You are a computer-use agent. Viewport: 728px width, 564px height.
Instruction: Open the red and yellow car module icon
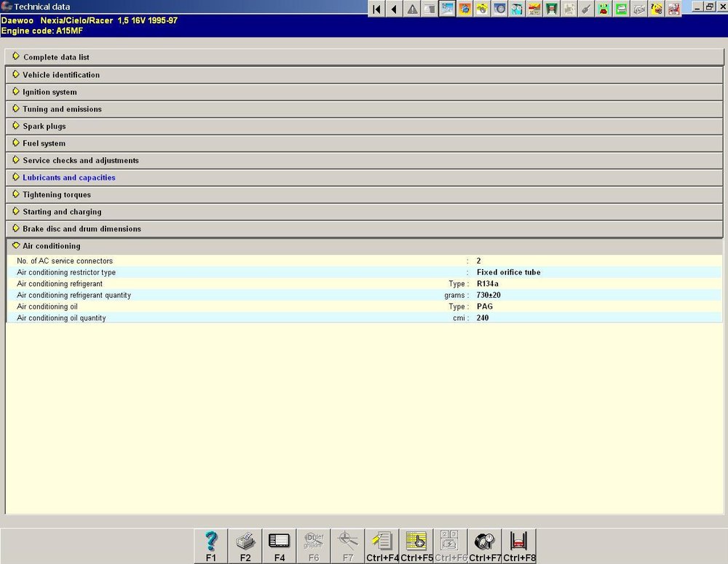tap(534, 9)
